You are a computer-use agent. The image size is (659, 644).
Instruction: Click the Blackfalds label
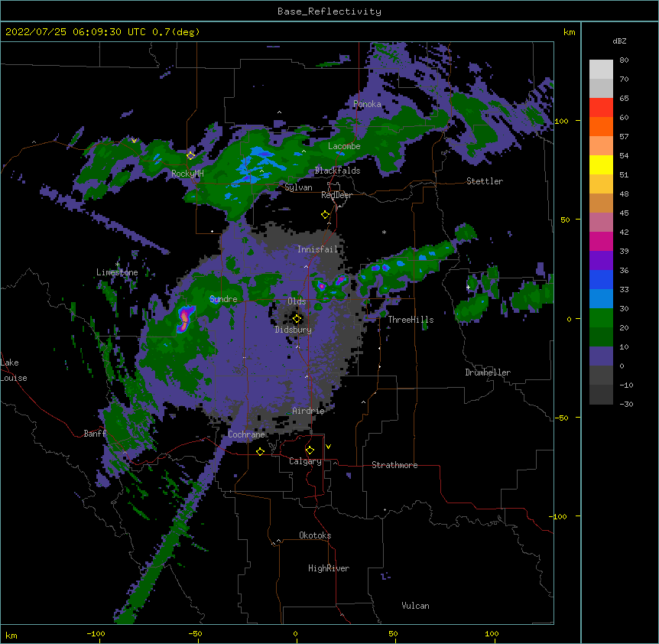click(337, 171)
